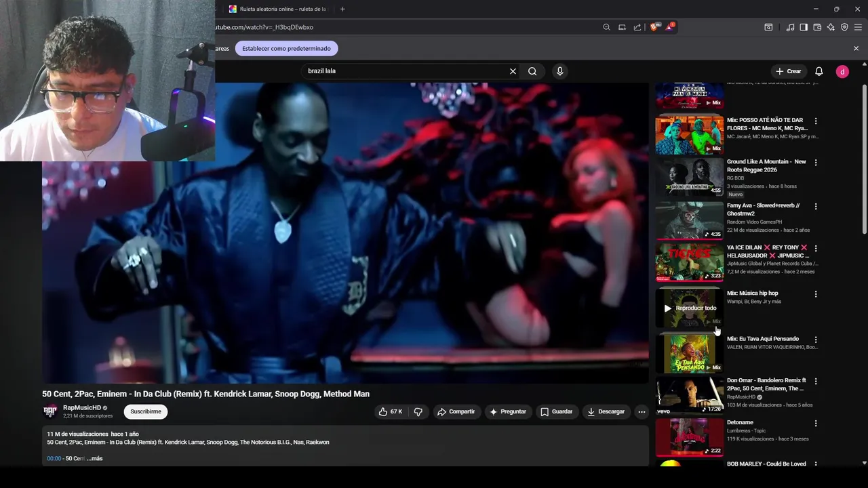The width and height of the screenshot is (868, 488).
Task: Click the RapMusicHD channel avatar
Action: tap(50, 411)
